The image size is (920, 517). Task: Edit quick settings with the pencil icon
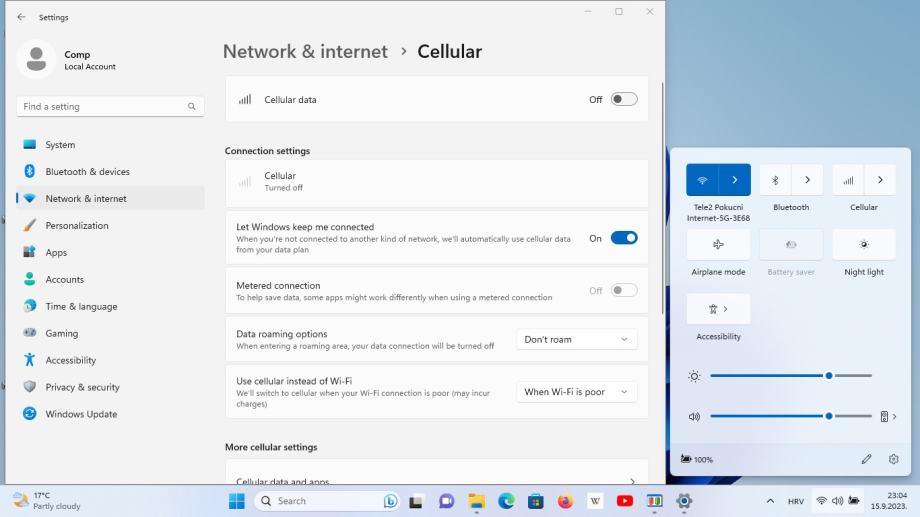866,459
